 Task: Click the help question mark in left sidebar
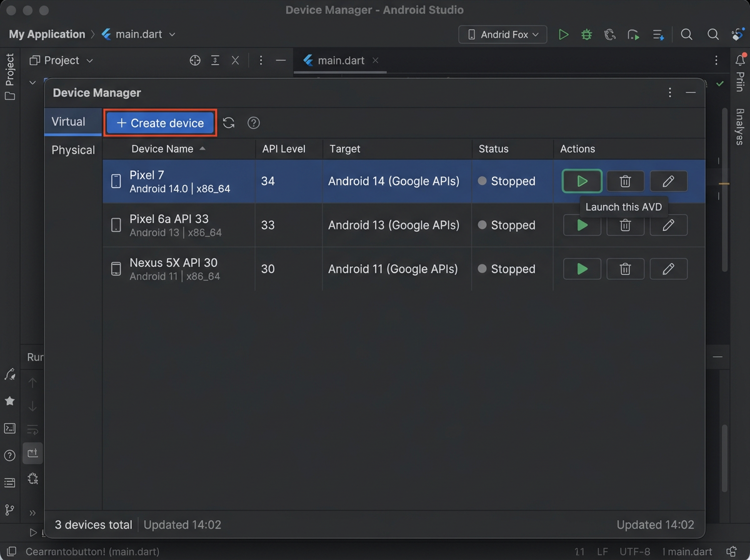point(9,456)
